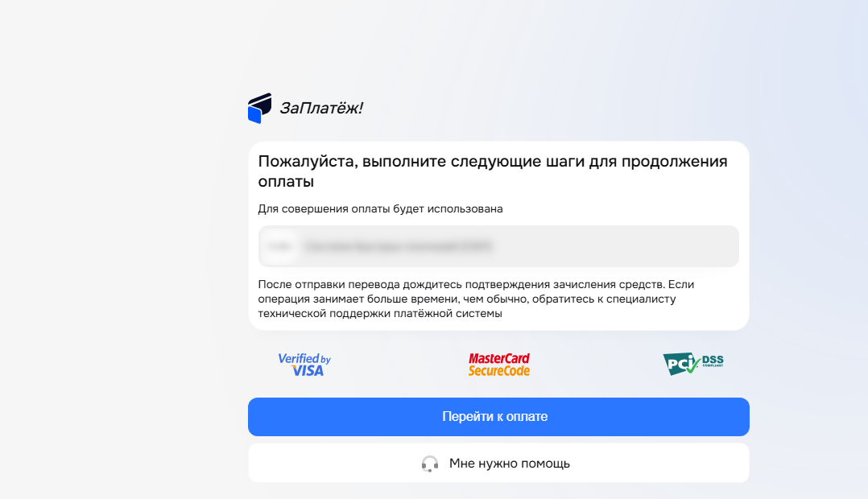
Task: Click the "ЗаПлатёж!" brand name text
Action: (x=321, y=108)
